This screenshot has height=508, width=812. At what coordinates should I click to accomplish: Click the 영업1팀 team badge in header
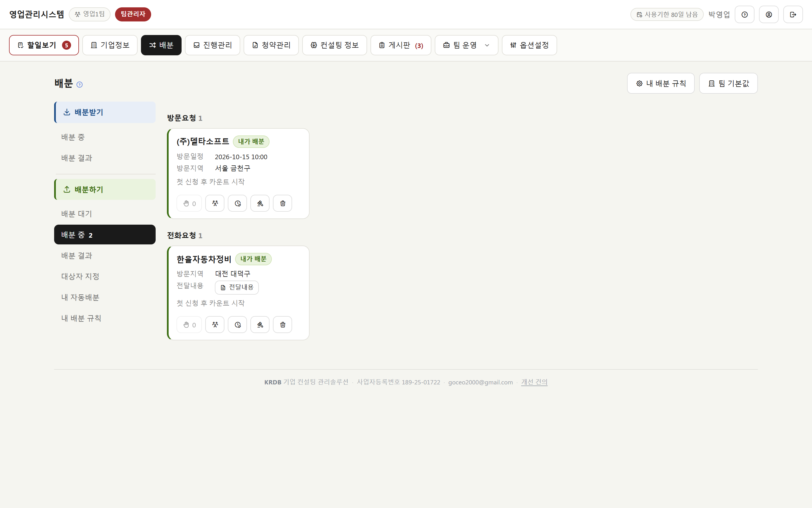tap(90, 14)
